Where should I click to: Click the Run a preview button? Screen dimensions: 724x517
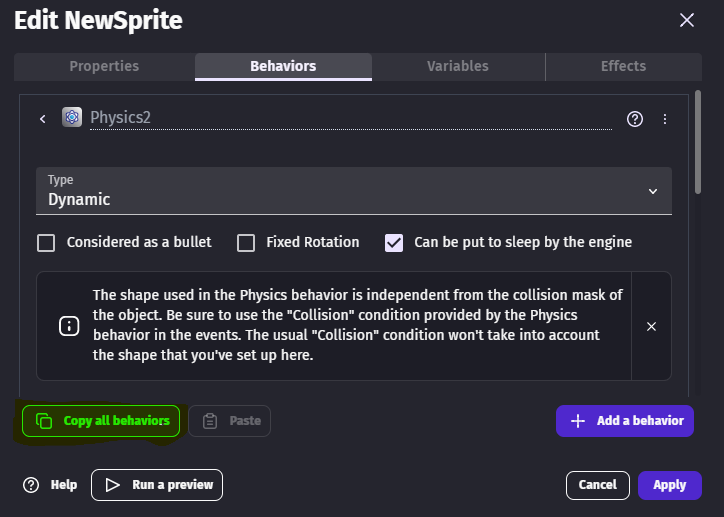(x=157, y=485)
